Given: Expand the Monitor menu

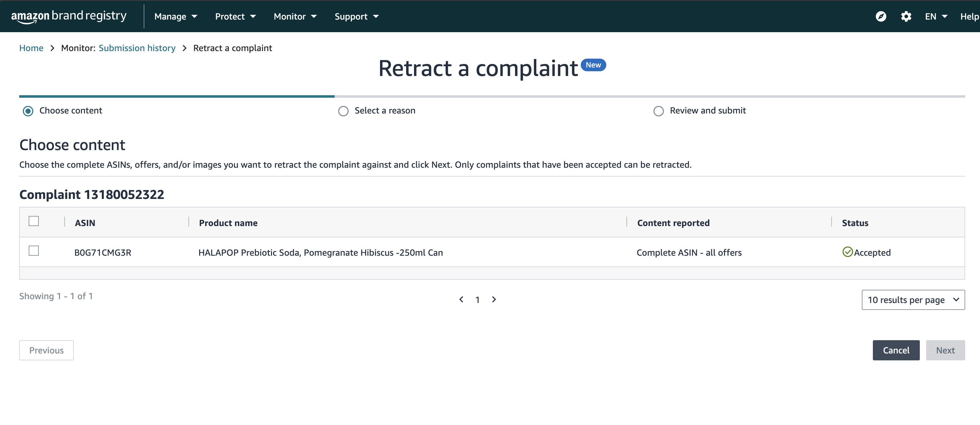Looking at the screenshot, I should [295, 16].
